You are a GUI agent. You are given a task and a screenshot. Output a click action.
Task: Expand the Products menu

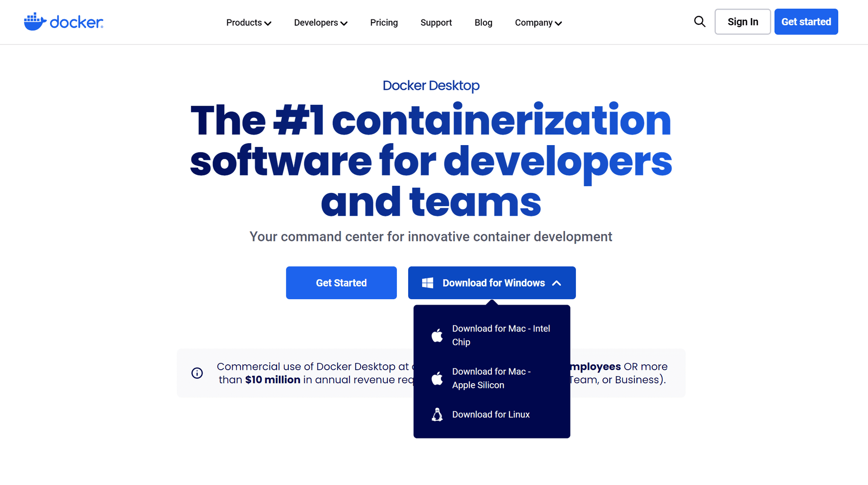click(x=249, y=23)
